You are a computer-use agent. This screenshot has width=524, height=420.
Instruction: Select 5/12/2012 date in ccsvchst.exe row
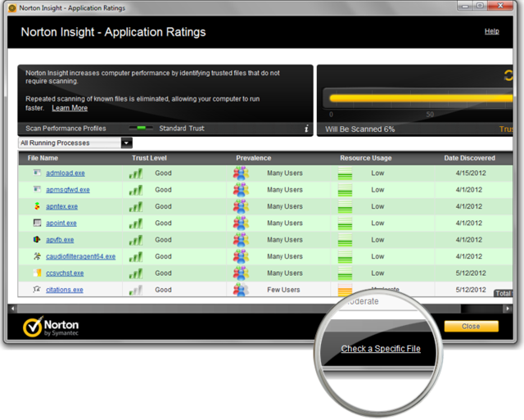point(471,273)
